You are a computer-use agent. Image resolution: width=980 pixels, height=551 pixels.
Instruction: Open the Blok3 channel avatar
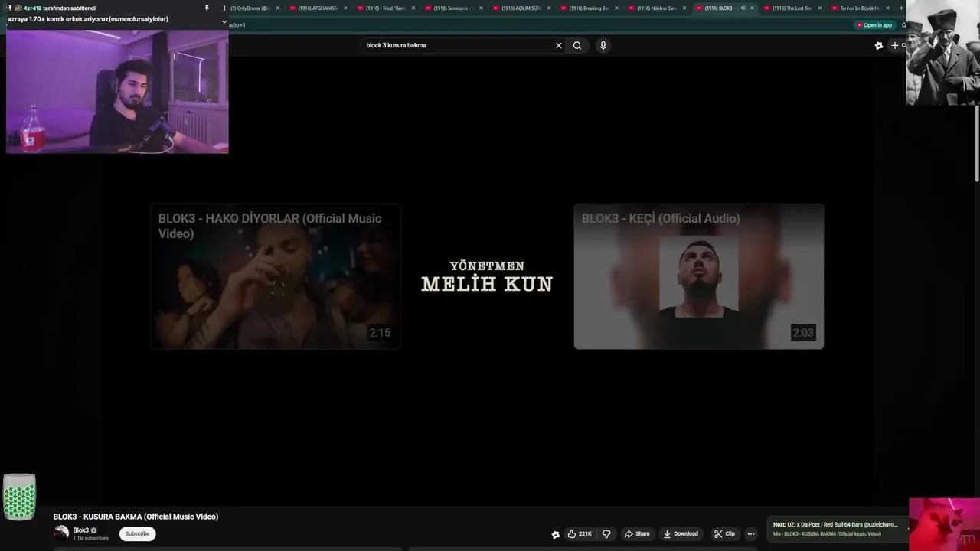tap(61, 533)
